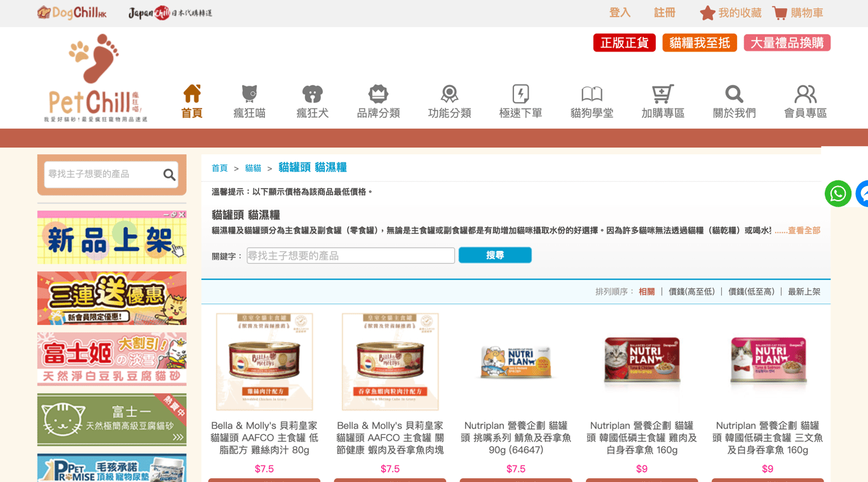Go to 首頁 in the breadcrumb
The image size is (868, 482).
coord(220,168)
